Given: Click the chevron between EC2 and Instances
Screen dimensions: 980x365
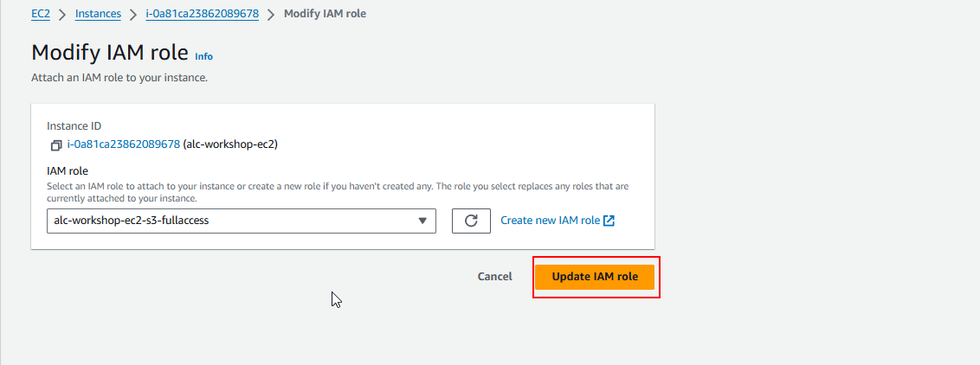Looking at the screenshot, I should coord(62,14).
